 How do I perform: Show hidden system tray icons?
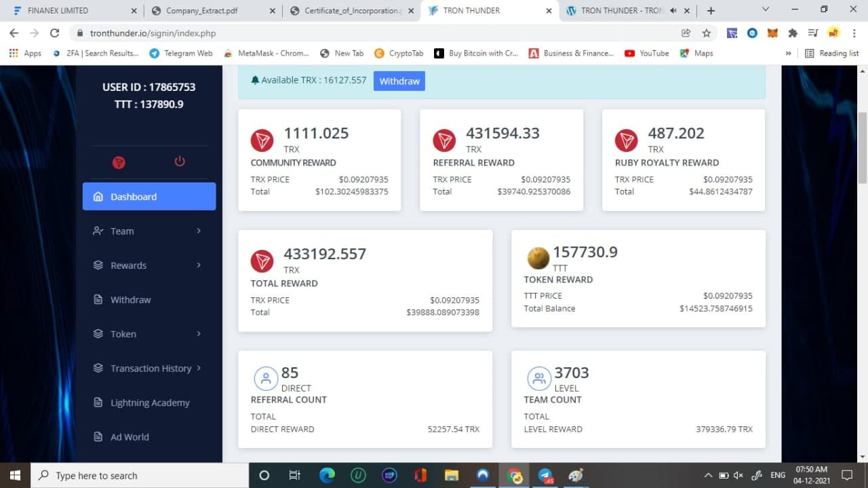click(x=709, y=475)
